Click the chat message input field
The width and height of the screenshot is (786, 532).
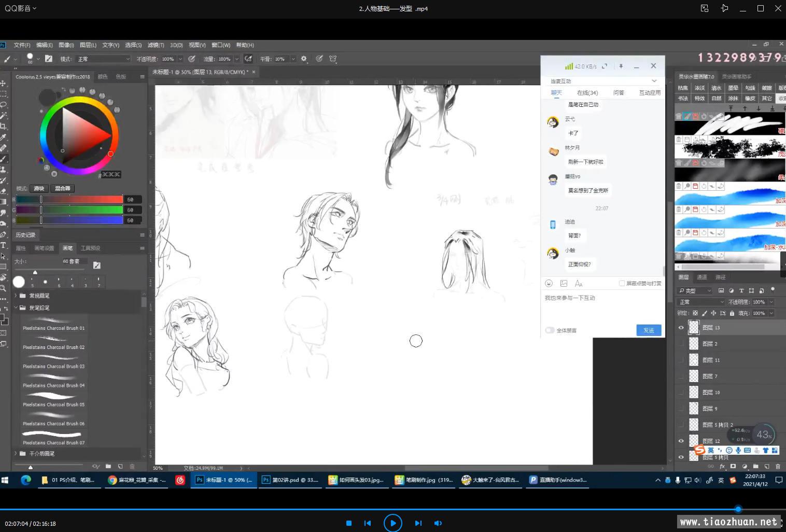601,309
